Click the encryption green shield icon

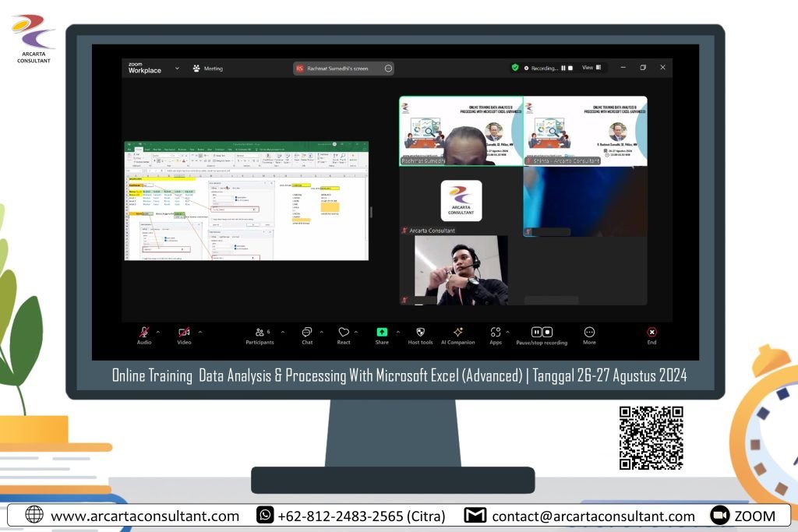(515, 68)
